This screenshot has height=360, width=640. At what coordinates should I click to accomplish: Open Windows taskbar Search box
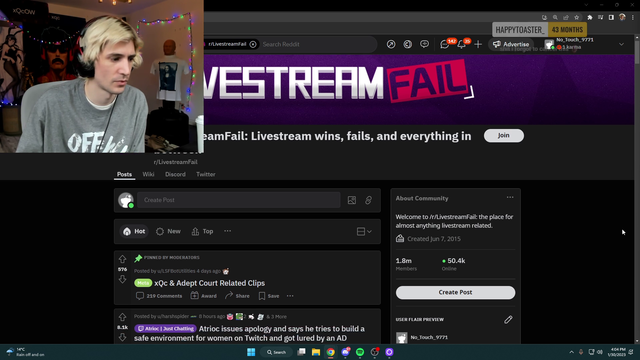point(276,352)
